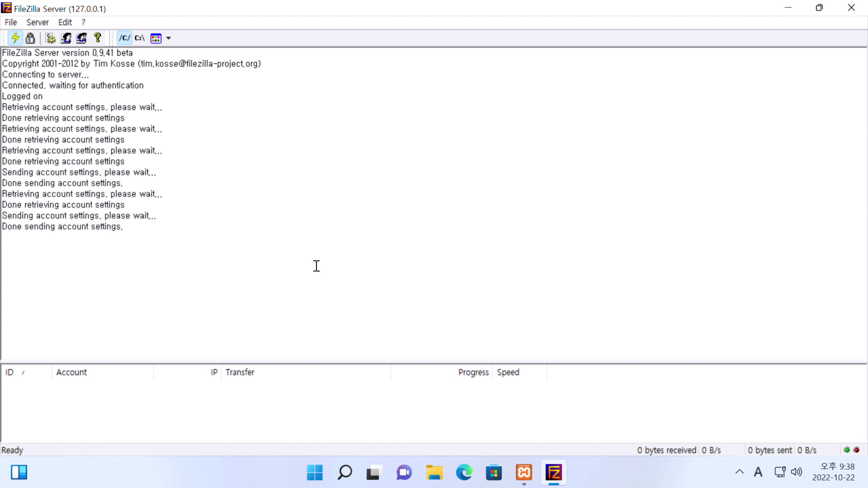The height and width of the screenshot is (488, 868).
Task: Expand the dropdown arrow beside grid icon
Action: [x=169, y=38]
